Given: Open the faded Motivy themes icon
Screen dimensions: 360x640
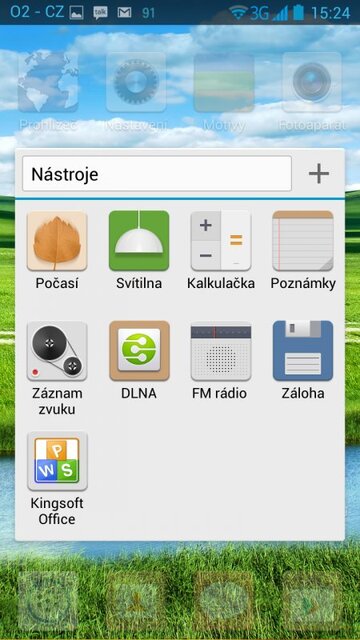Looking at the screenshot, I should pos(224,82).
